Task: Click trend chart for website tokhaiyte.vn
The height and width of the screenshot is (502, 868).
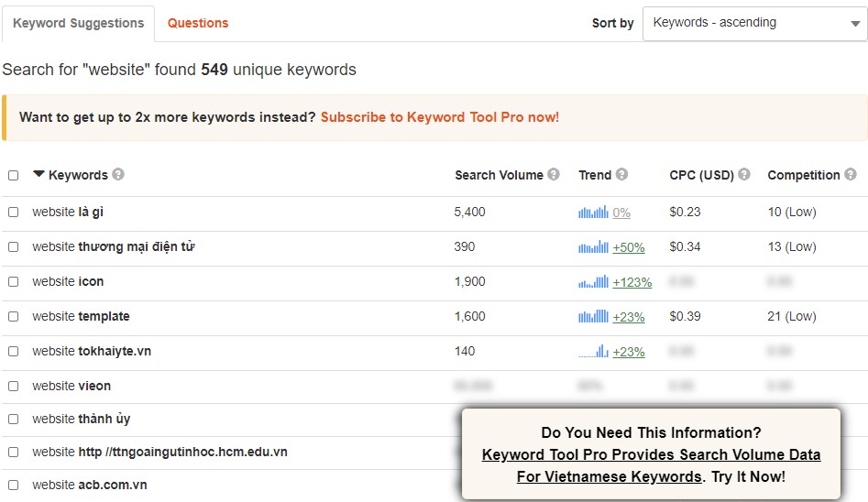Action: (x=593, y=352)
